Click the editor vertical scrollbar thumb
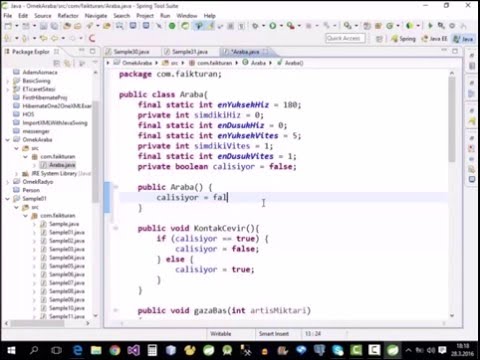 click(452, 119)
